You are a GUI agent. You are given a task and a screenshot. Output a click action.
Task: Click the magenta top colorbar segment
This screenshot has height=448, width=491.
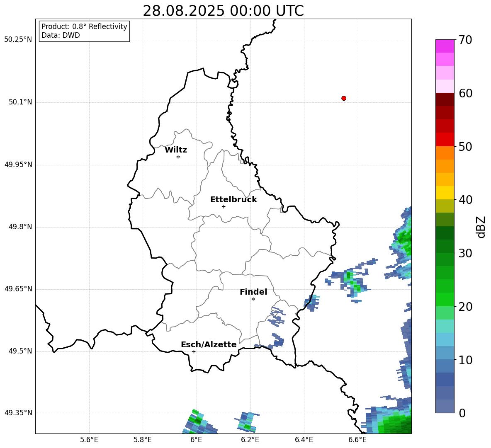point(445,46)
